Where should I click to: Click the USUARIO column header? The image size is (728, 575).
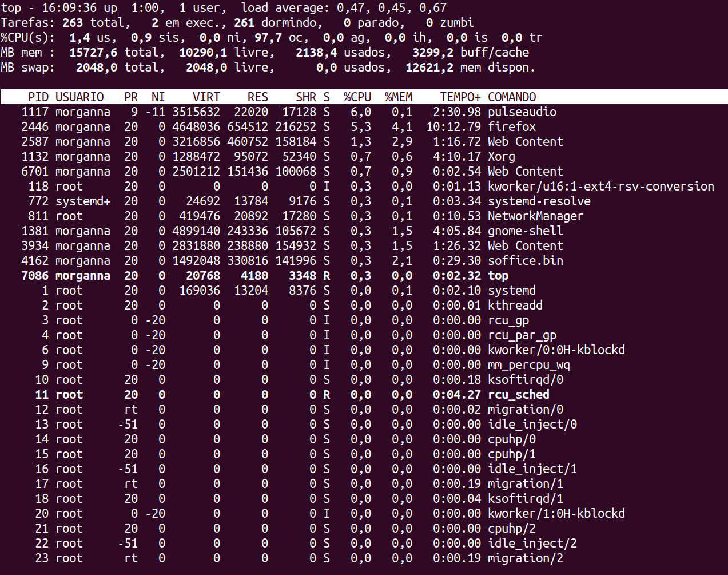click(x=80, y=97)
